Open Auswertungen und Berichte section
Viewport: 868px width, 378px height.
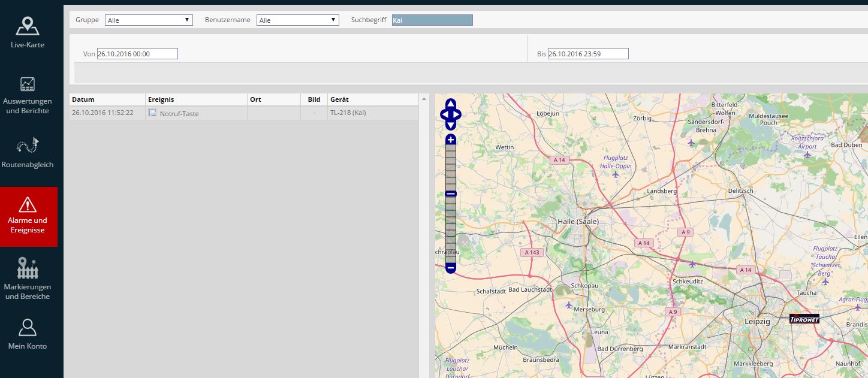(28, 95)
